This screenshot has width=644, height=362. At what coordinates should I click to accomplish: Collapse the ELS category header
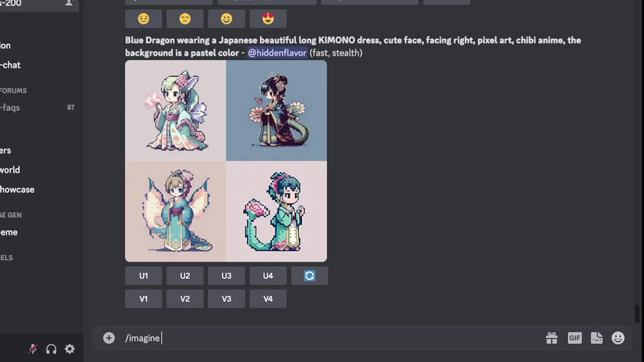6,257
